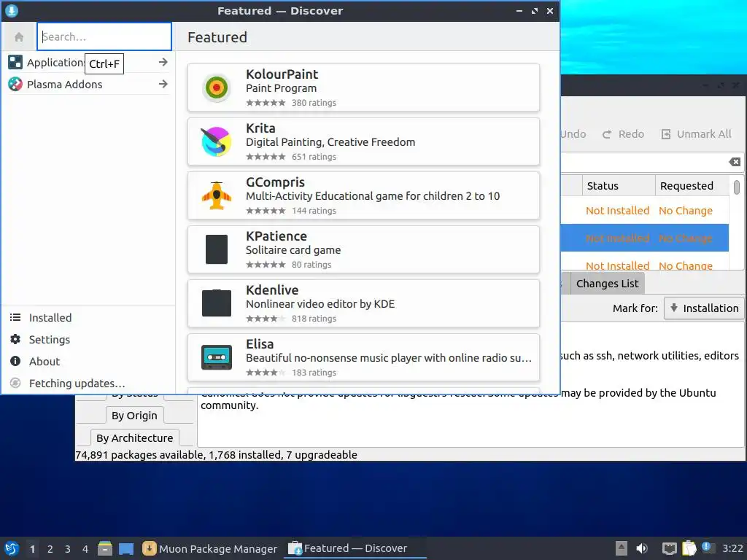Click the Fetching updates entry
747x560 pixels.
(88, 384)
